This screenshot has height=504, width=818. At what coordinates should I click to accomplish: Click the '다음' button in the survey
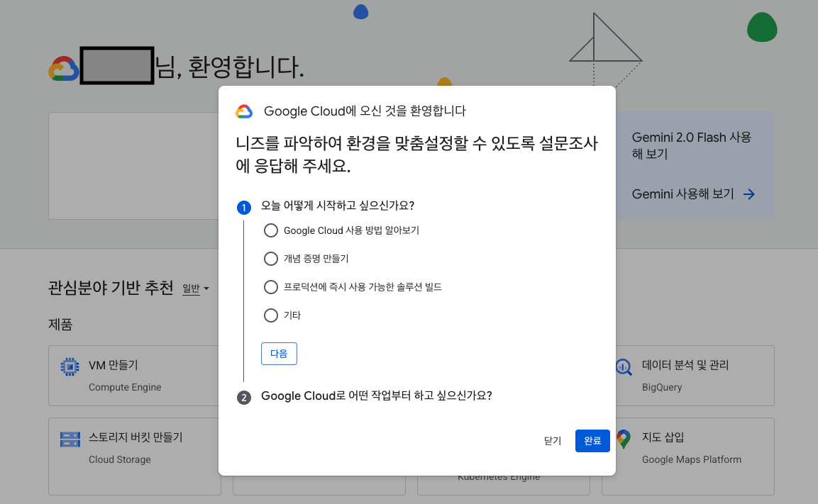coord(279,354)
